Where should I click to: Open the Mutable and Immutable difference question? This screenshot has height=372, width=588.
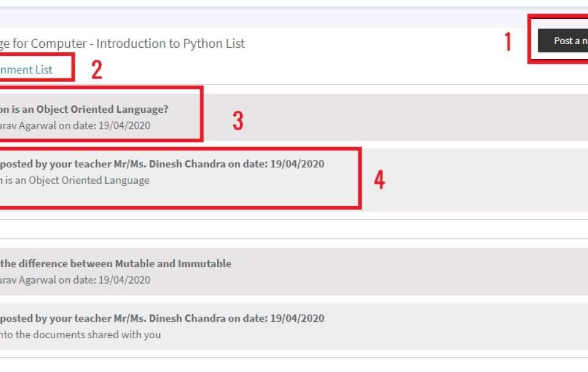coord(116,264)
